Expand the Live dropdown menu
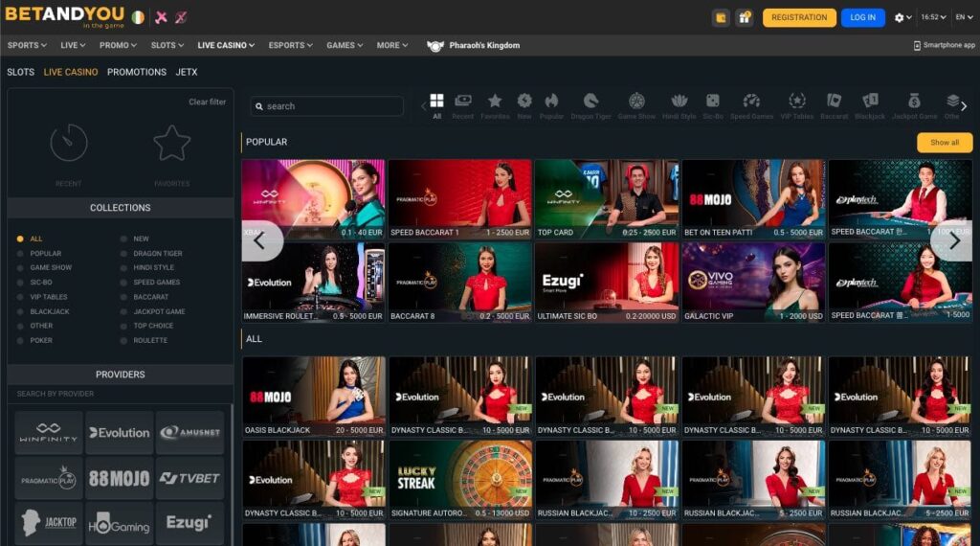The height and width of the screenshot is (546, 980). coord(73,45)
